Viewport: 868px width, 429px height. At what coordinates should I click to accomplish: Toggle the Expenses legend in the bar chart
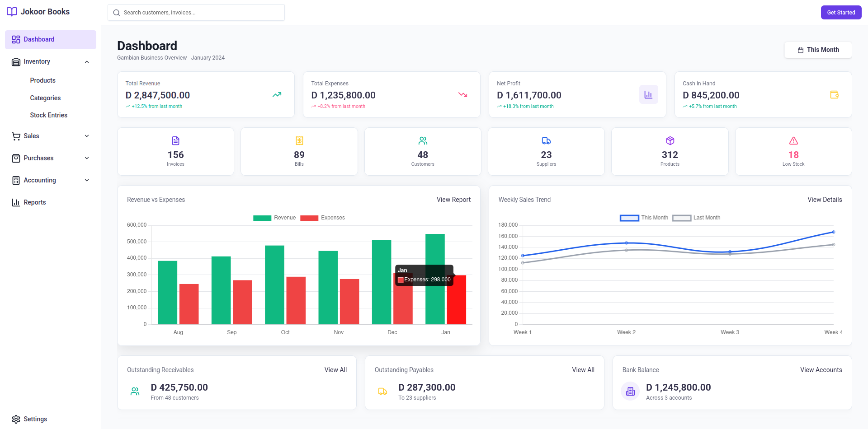322,218
